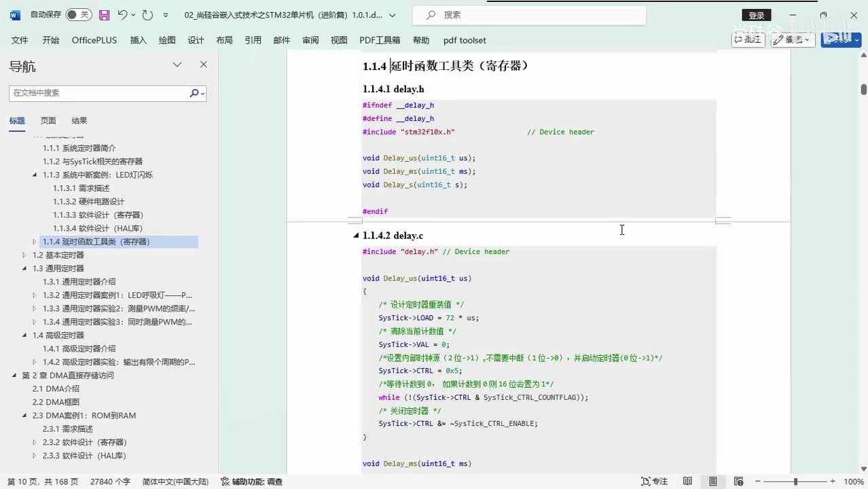Open the OfficePLUS tab
This screenshot has height=489, width=868.
[94, 40]
